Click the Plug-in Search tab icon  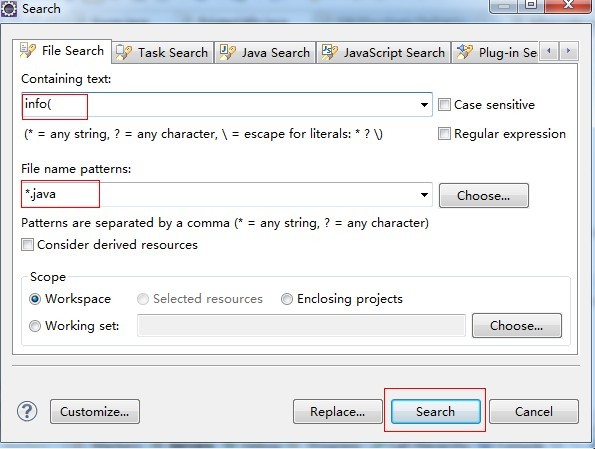(464, 52)
